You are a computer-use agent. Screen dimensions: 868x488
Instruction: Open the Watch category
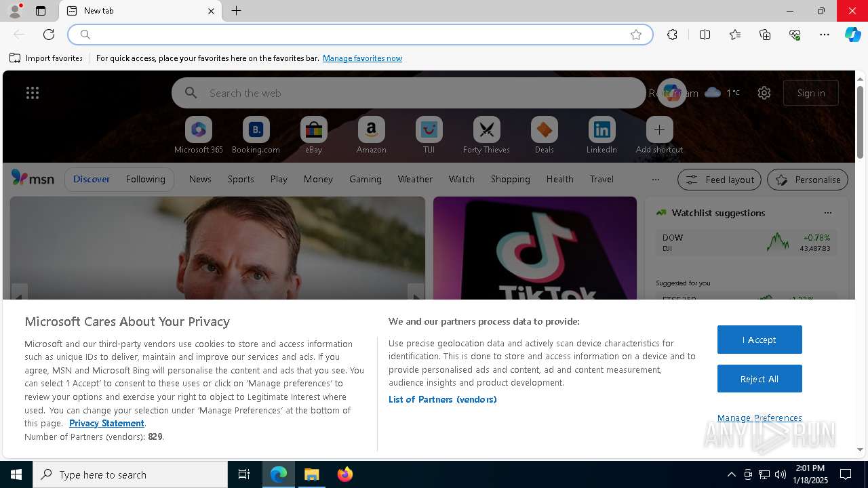click(x=462, y=179)
